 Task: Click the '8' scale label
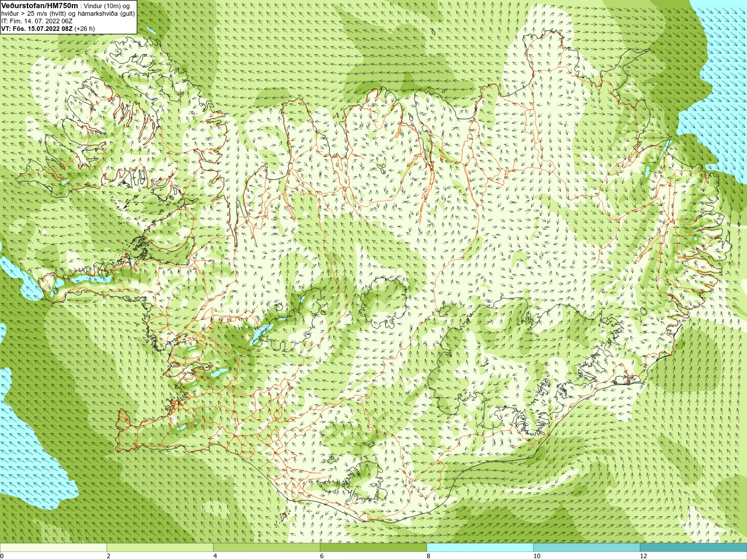pyautogui.click(x=428, y=556)
